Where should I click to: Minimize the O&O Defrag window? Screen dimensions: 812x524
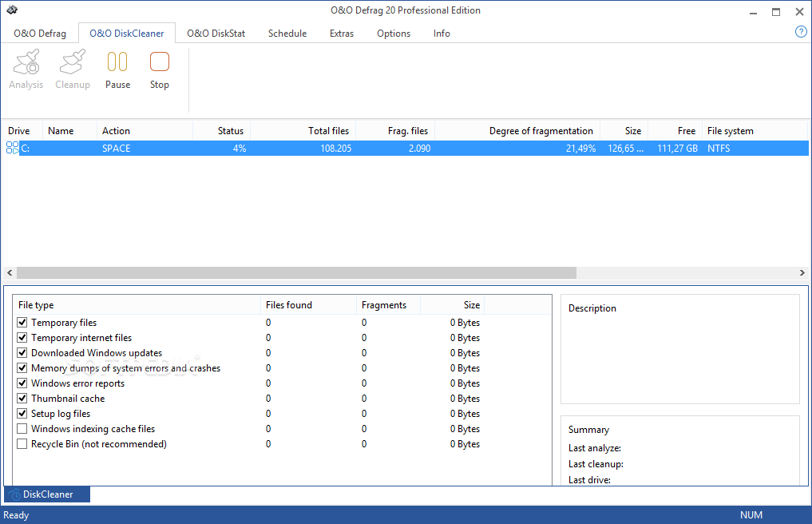[x=753, y=12]
